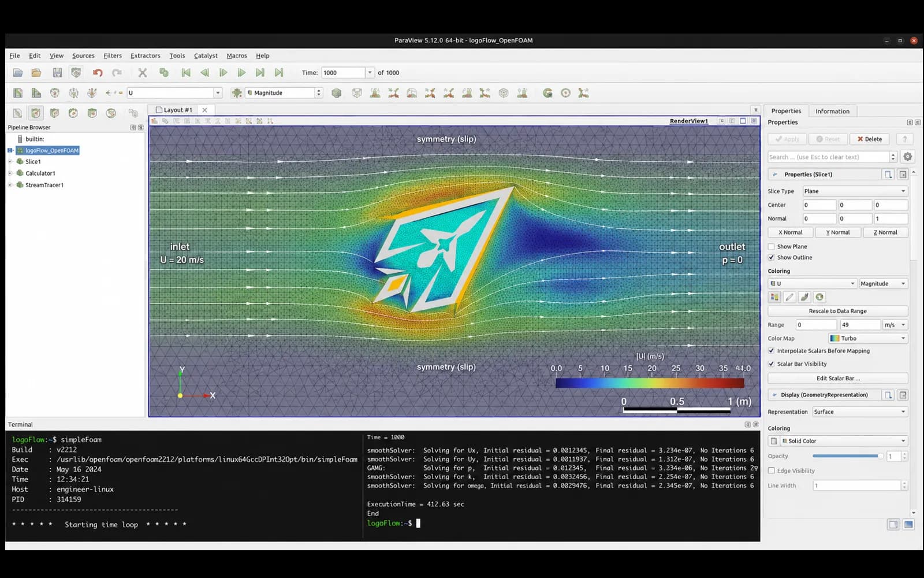Click the Delete button in Properties

[x=870, y=139]
